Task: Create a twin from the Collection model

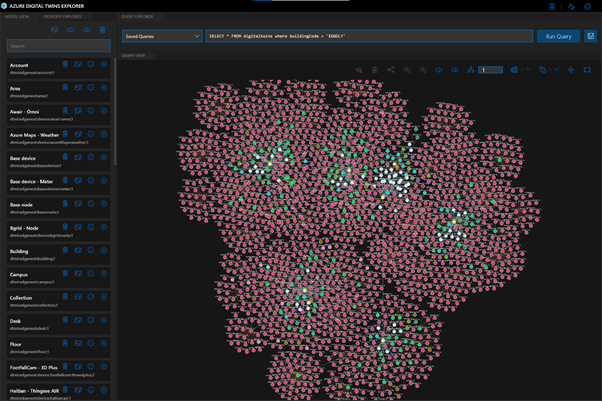Action: [x=104, y=297]
